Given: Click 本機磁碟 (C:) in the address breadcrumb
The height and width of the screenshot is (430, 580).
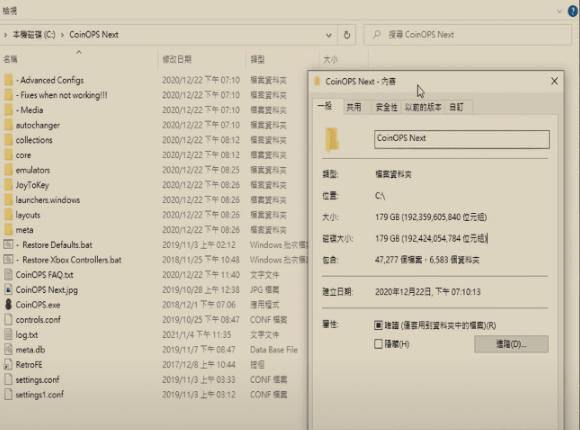Looking at the screenshot, I should click(x=34, y=35).
